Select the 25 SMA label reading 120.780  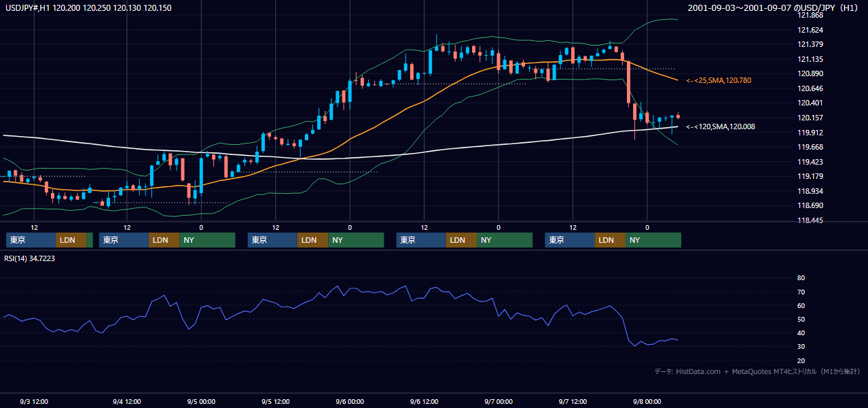point(719,80)
